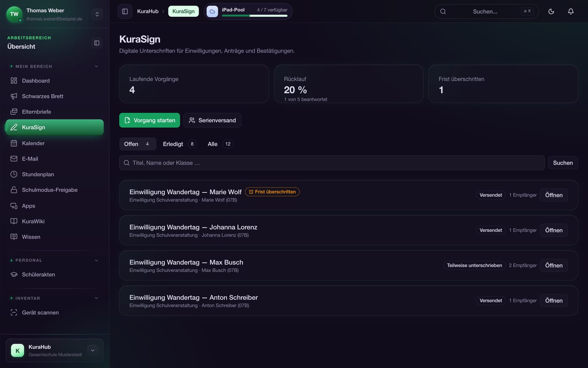Open Schwarzes Brett megaphone icon
The height and width of the screenshot is (368, 588).
(14, 96)
